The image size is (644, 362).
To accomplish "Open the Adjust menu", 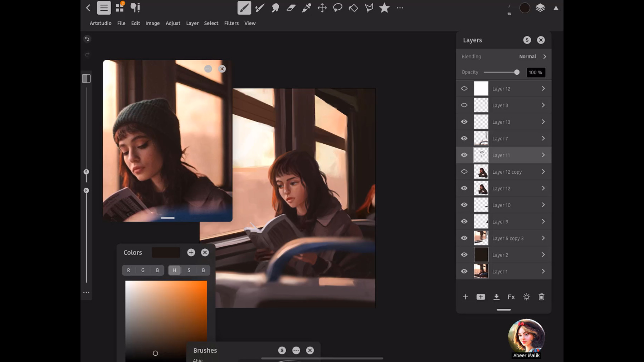I will (173, 23).
